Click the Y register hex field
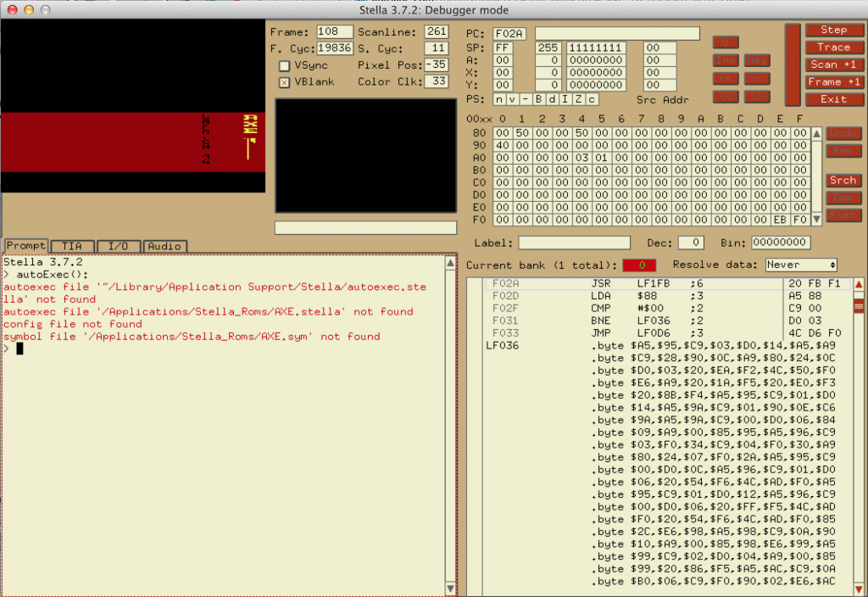 tap(503, 86)
